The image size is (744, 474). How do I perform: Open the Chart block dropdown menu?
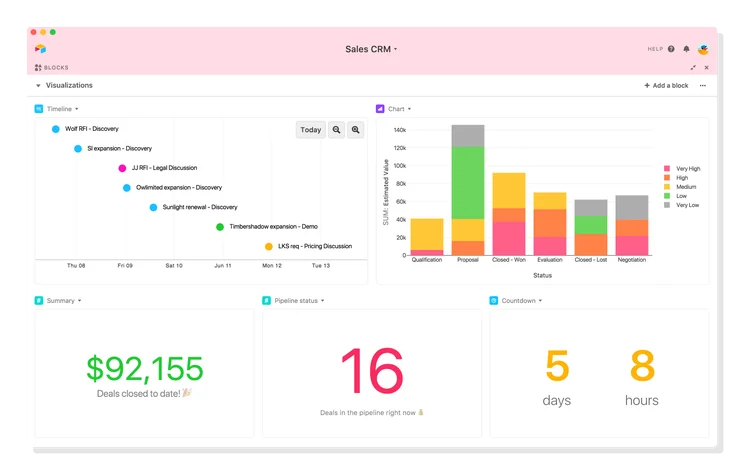(409, 109)
